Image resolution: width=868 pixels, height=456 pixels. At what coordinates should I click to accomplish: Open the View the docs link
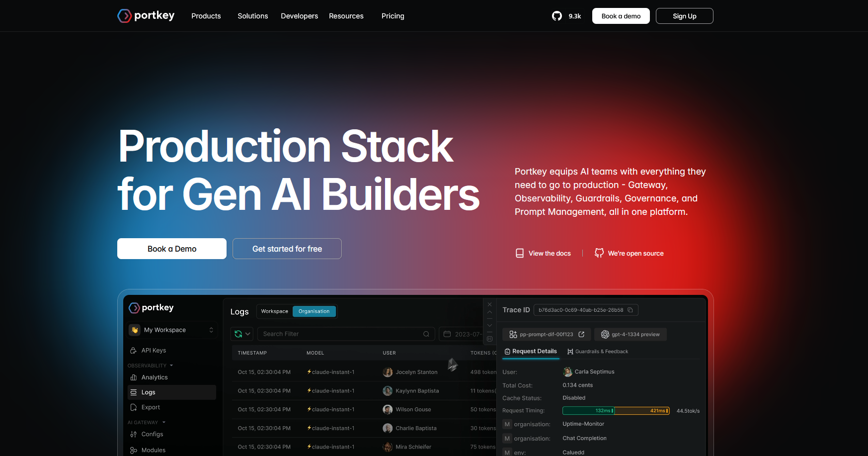coord(543,253)
